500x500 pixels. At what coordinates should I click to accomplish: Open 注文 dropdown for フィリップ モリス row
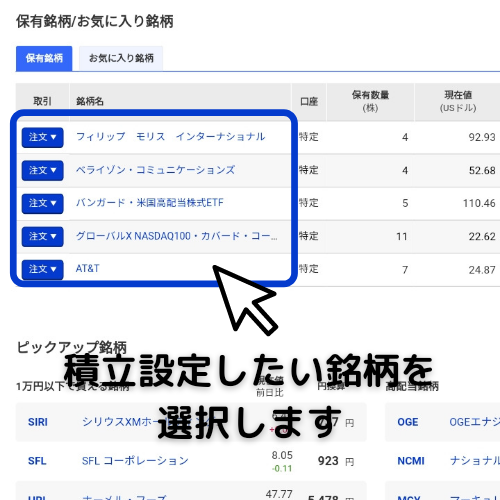[42, 137]
